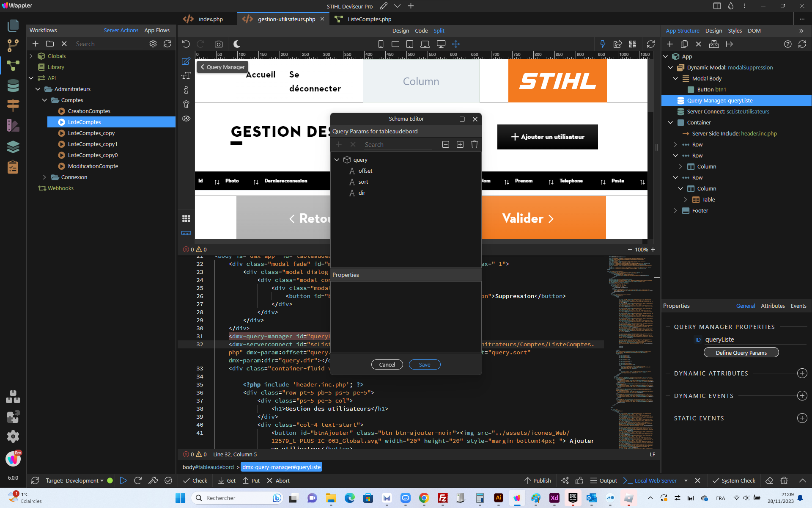This screenshot has height=508, width=812.
Task: Click the Define Query Params button
Action: click(x=741, y=353)
